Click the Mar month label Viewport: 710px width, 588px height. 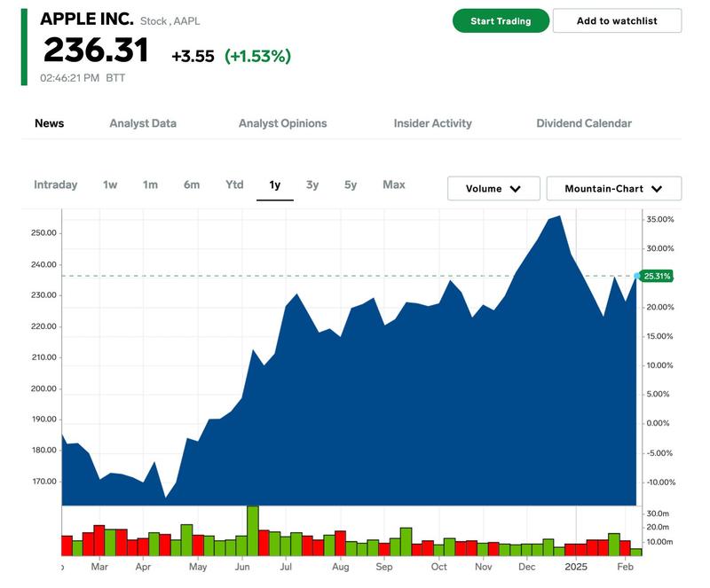(x=99, y=567)
